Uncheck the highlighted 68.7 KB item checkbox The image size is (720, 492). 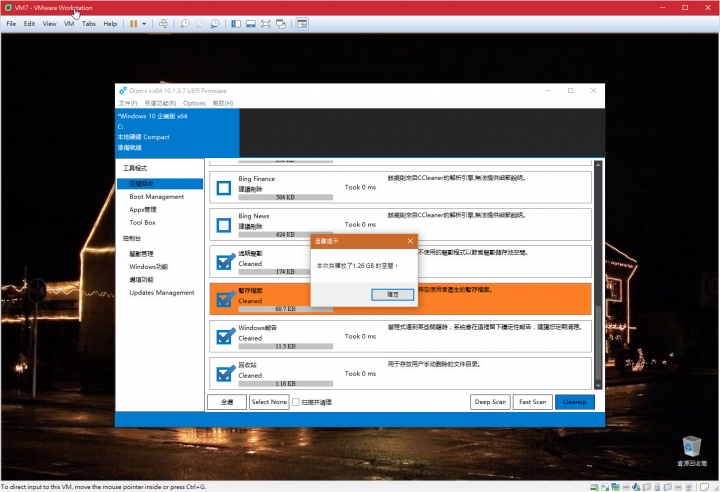click(225, 299)
